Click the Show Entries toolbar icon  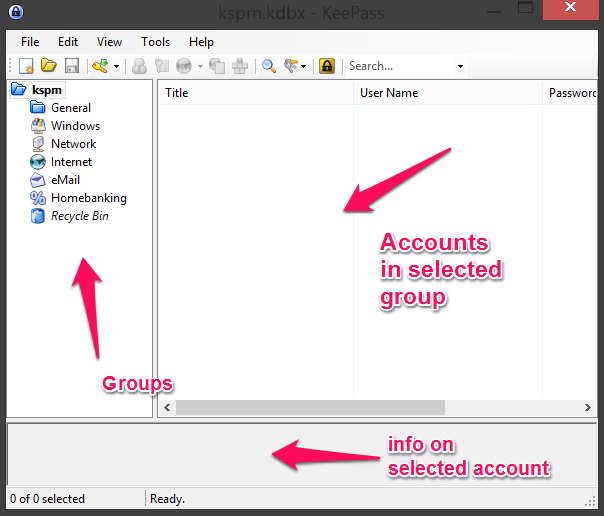(291, 66)
